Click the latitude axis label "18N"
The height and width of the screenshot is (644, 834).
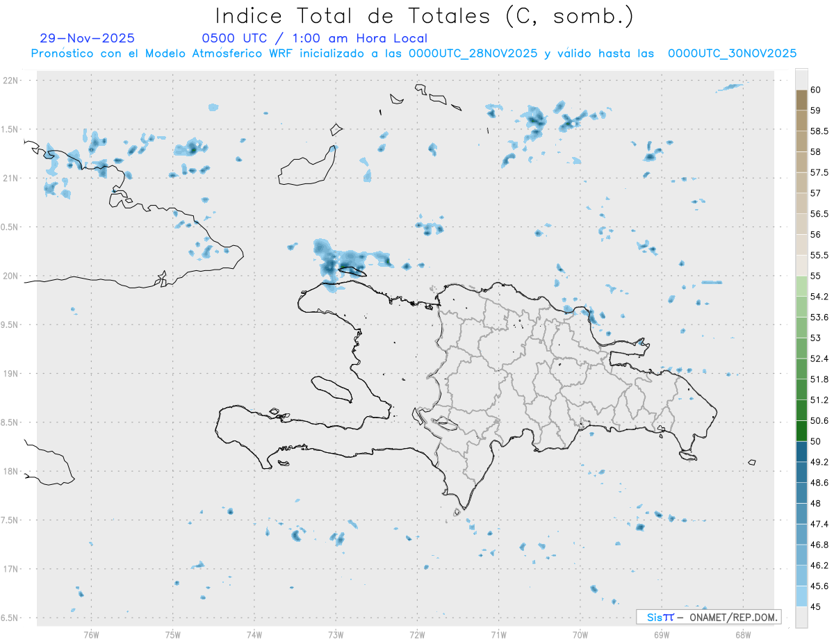click(11, 472)
